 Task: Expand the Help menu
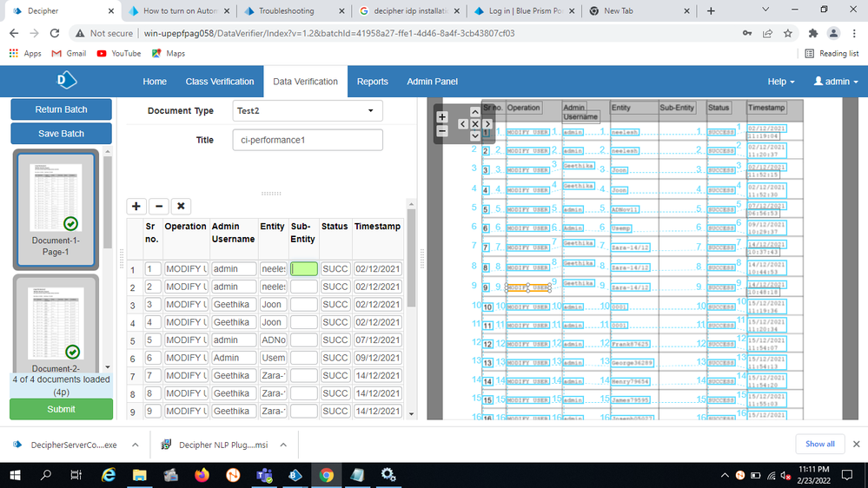point(780,82)
